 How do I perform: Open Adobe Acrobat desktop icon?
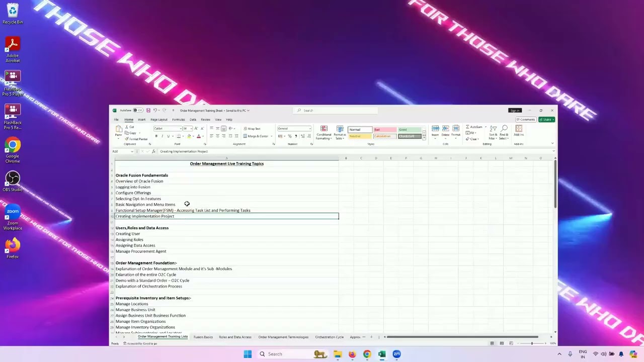[x=13, y=50]
